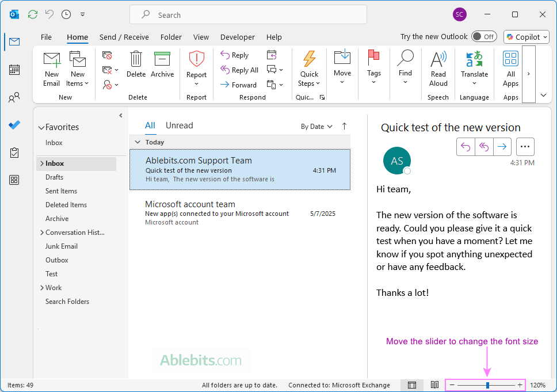Click the zoom out minus button
Image resolution: width=557 pixels, height=392 pixels.
[x=452, y=385]
